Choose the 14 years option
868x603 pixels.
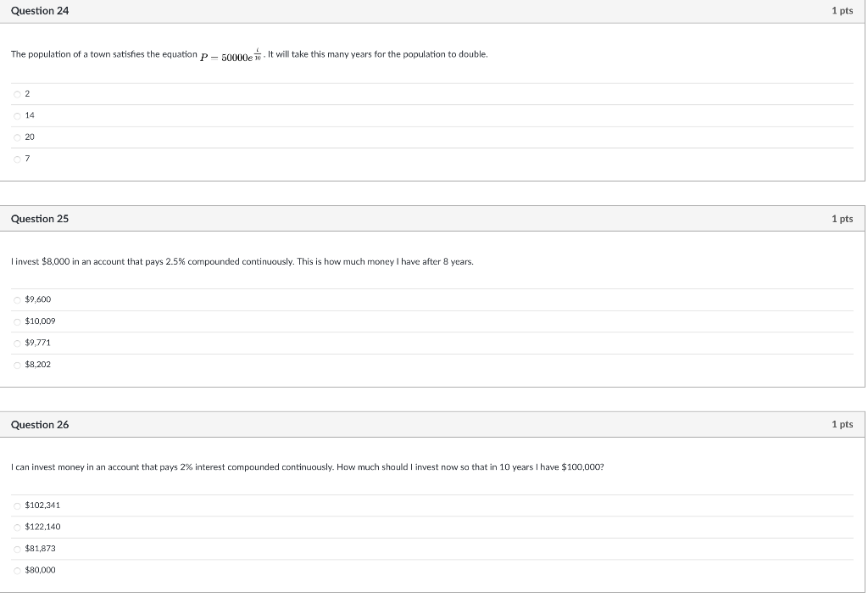coord(17,116)
